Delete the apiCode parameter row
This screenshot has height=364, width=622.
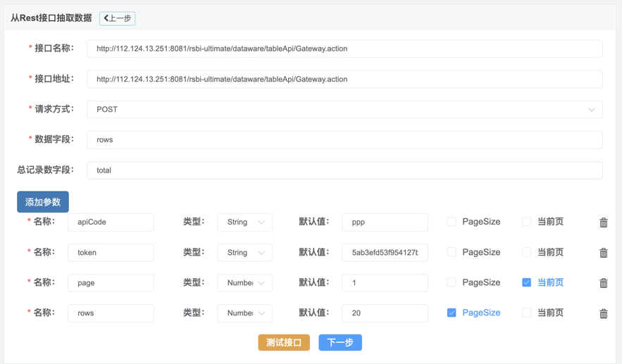pos(603,222)
